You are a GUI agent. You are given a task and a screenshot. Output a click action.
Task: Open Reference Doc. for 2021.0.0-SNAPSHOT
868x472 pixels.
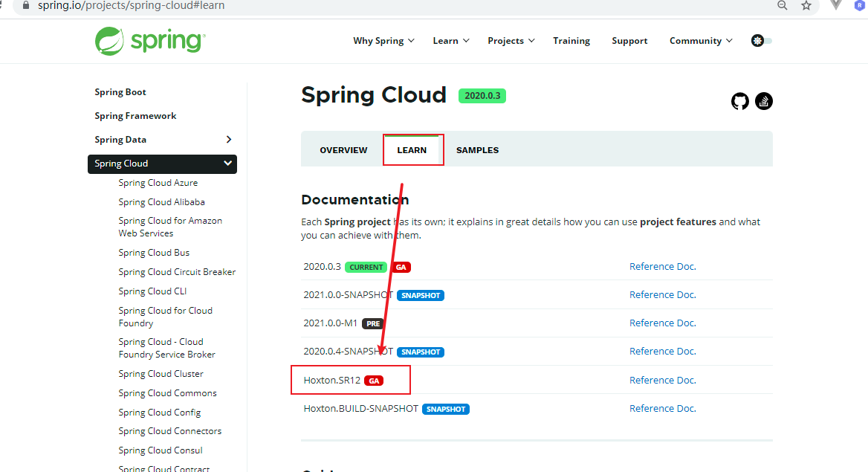click(663, 295)
